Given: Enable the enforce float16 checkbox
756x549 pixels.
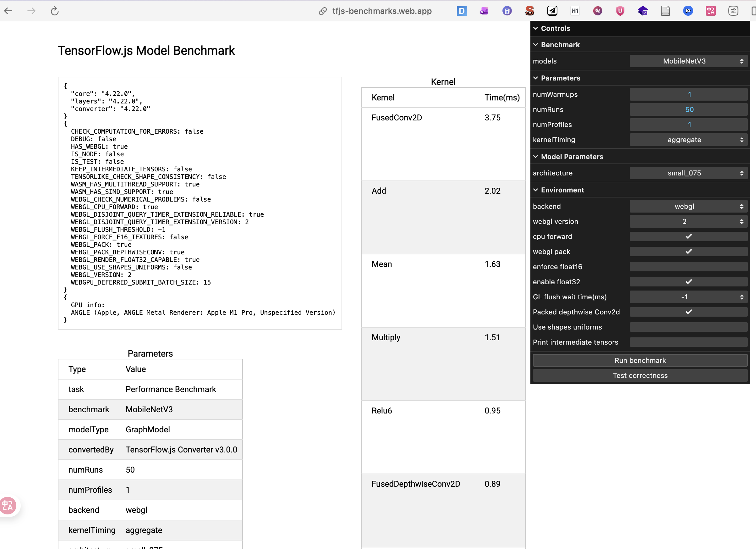Looking at the screenshot, I should coord(688,267).
